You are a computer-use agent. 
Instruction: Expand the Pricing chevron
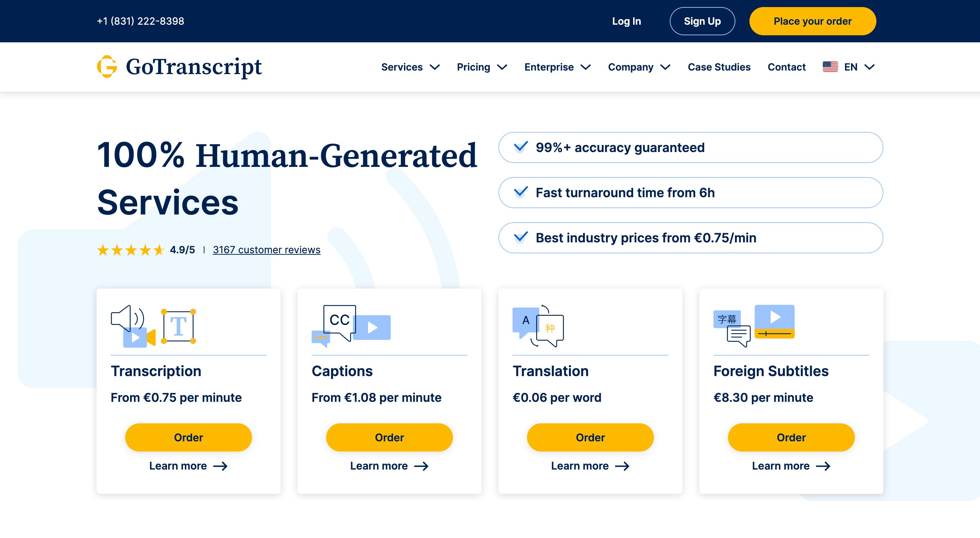point(502,67)
